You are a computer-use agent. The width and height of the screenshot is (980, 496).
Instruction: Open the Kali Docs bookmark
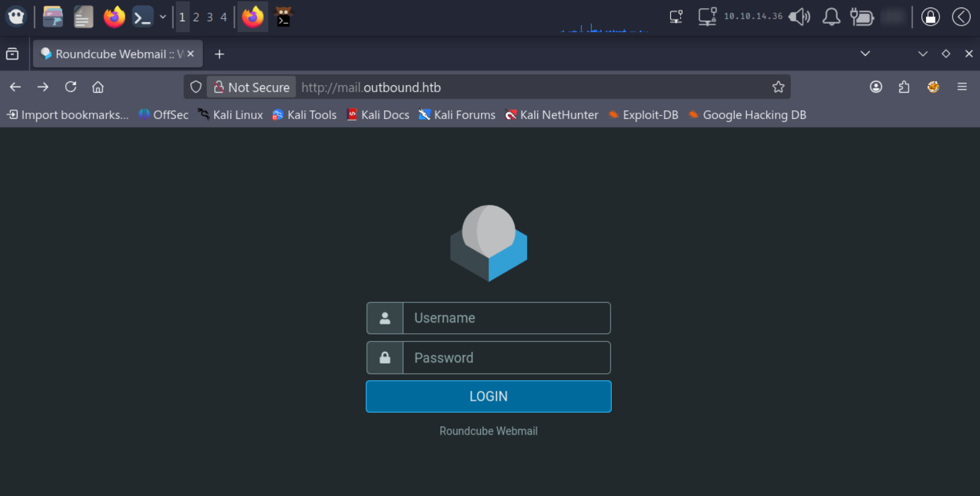(x=378, y=115)
